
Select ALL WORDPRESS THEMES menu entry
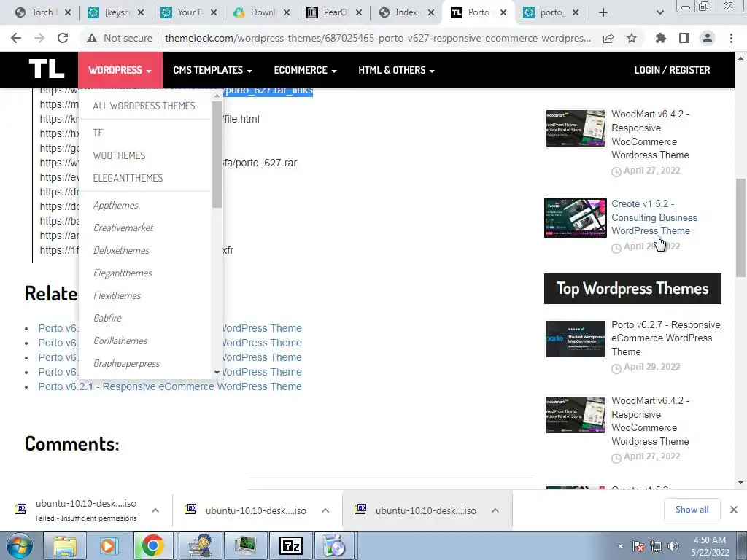point(144,106)
